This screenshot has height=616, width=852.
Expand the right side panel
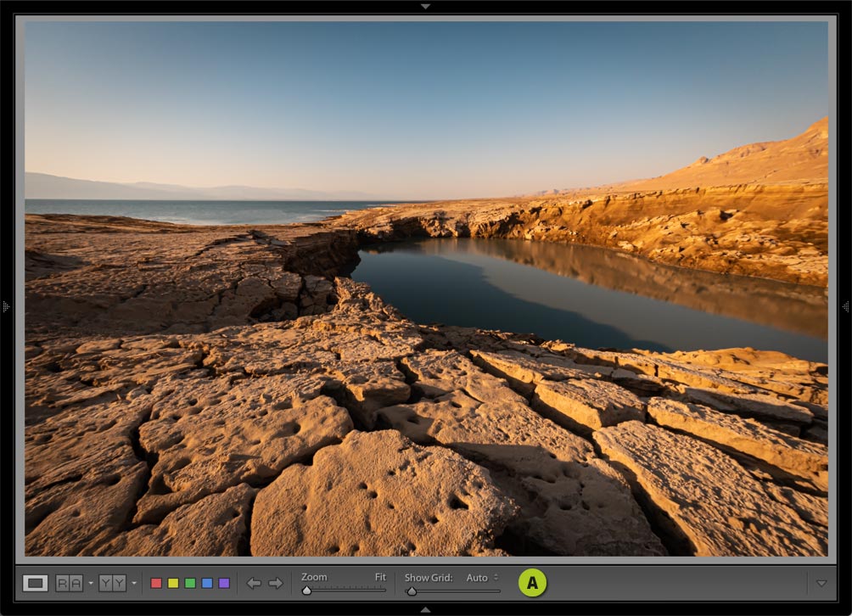tap(846, 307)
